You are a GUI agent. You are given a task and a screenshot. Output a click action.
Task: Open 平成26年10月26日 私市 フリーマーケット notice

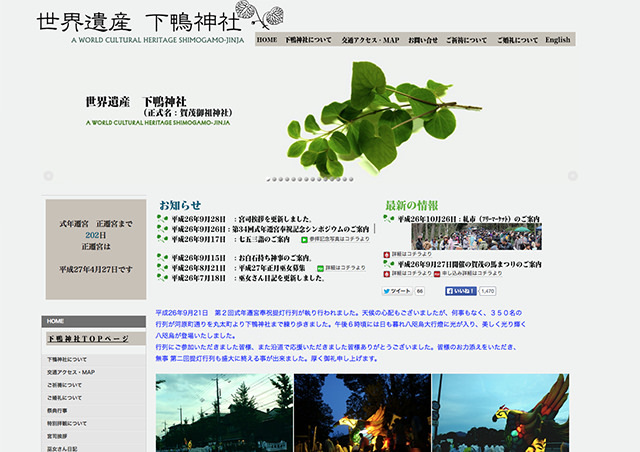tap(469, 219)
